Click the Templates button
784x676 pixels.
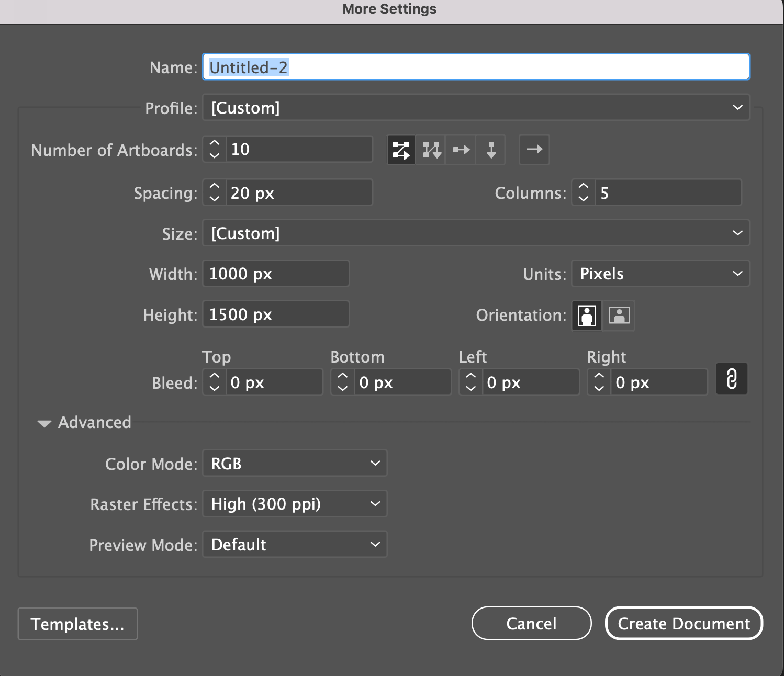point(77,624)
